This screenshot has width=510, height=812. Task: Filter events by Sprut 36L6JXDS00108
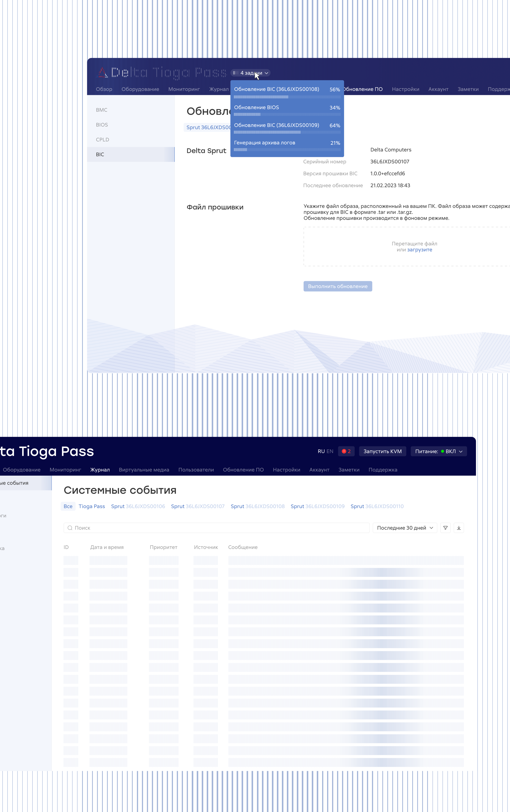[257, 506]
